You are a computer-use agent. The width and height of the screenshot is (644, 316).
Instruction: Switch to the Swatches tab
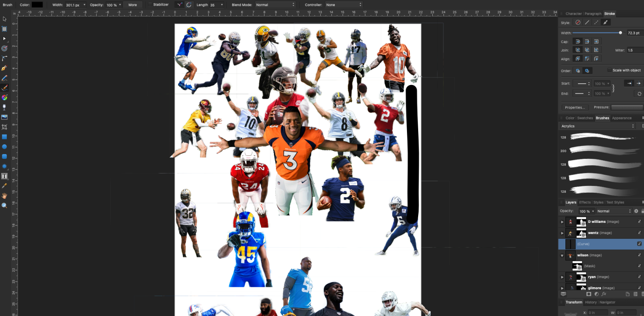click(585, 118)
